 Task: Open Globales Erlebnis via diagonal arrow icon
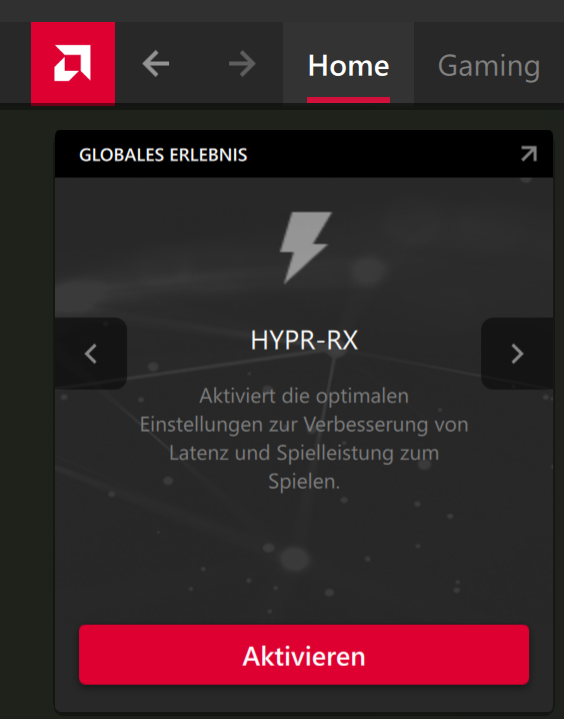529,154
